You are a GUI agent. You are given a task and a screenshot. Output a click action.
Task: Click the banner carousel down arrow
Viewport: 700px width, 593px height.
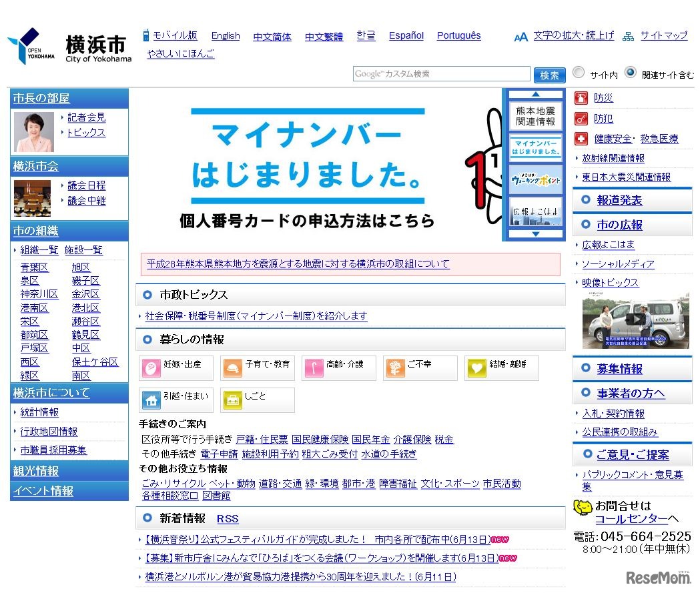pos(536,234)
